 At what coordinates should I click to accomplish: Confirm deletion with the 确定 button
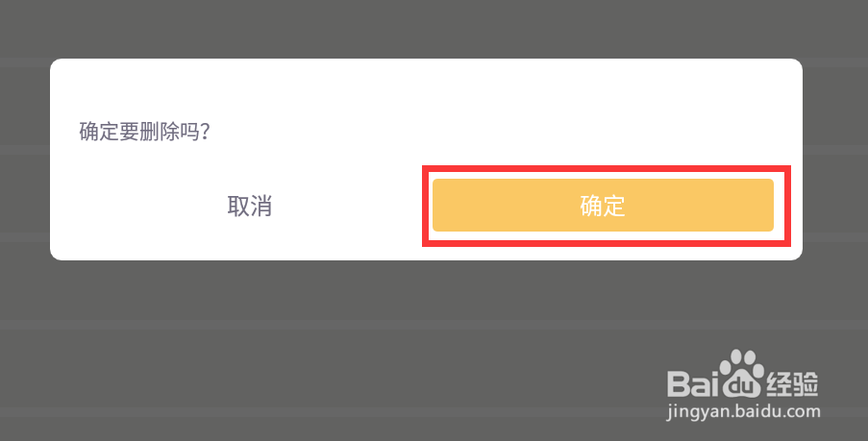[603, 206]
